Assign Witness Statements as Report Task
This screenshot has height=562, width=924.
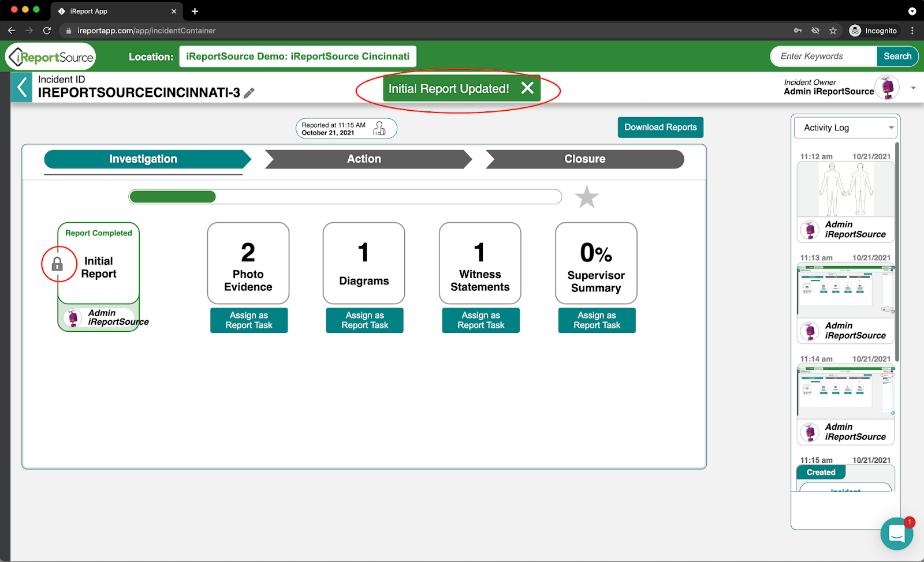click(481, 320)
